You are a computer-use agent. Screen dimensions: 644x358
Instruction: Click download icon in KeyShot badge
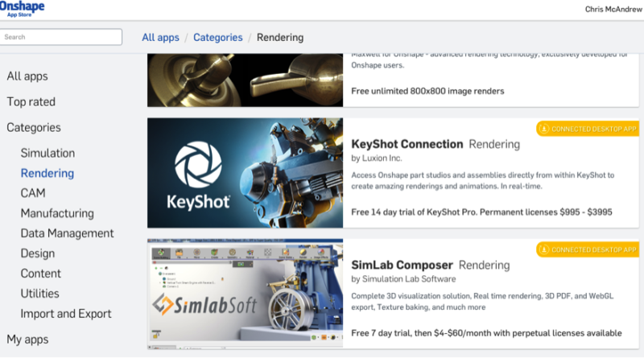click(x=544, y=129)
